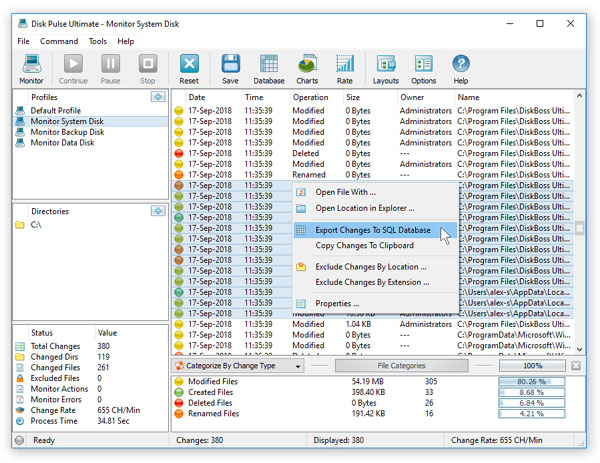Viewport: 600px width, 463px height.
Task: Choose Open Location in Explorer ...
Action: [376, 208]
